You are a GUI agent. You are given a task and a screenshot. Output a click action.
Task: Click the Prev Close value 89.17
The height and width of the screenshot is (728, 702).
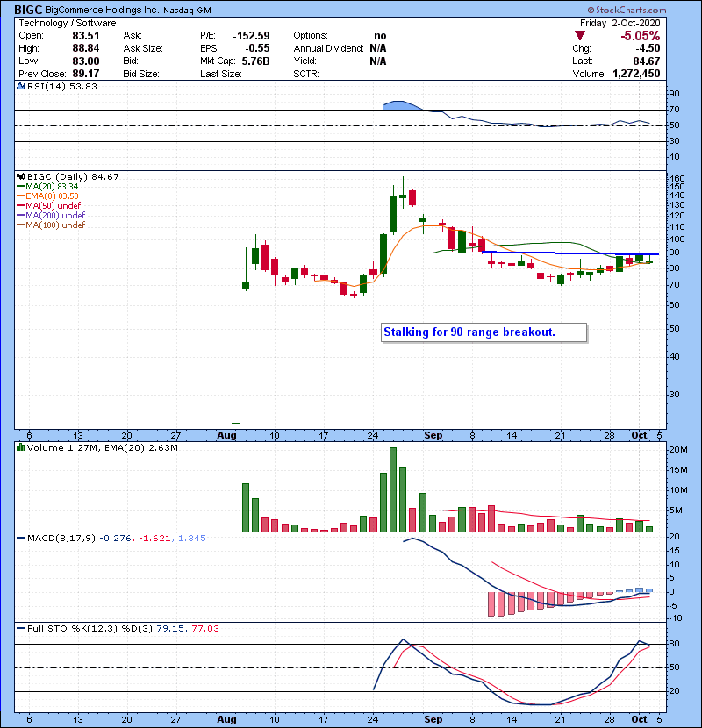point(85,74)
